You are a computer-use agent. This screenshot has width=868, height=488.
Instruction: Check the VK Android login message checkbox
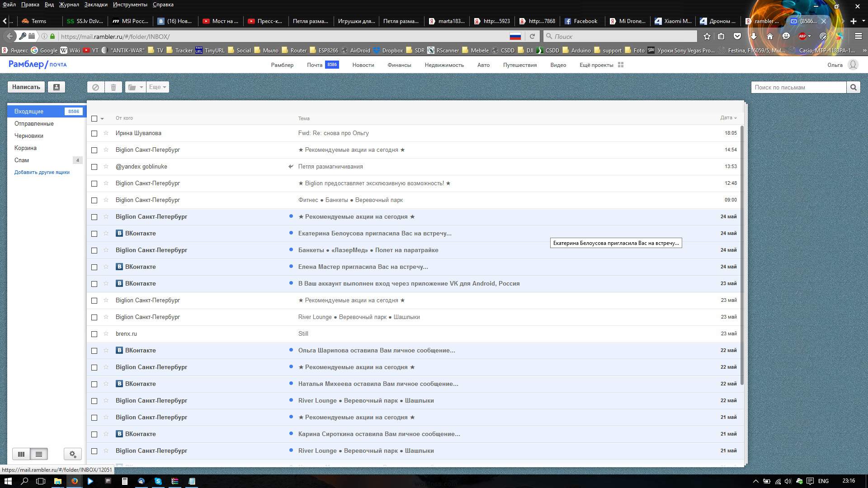94,284
